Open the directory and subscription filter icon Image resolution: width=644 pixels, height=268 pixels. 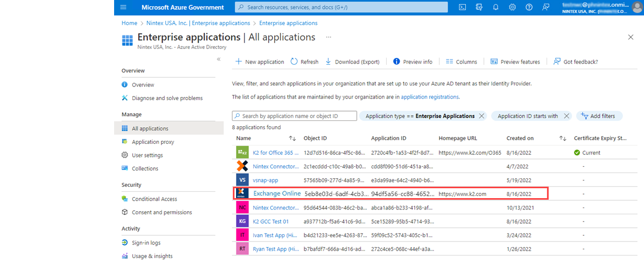pos(479,7)
